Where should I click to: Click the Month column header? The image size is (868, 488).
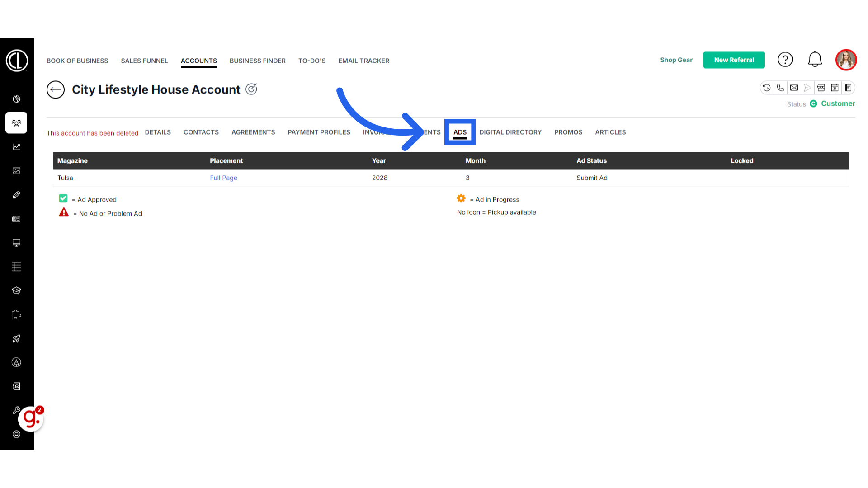(x=476, y=160)
